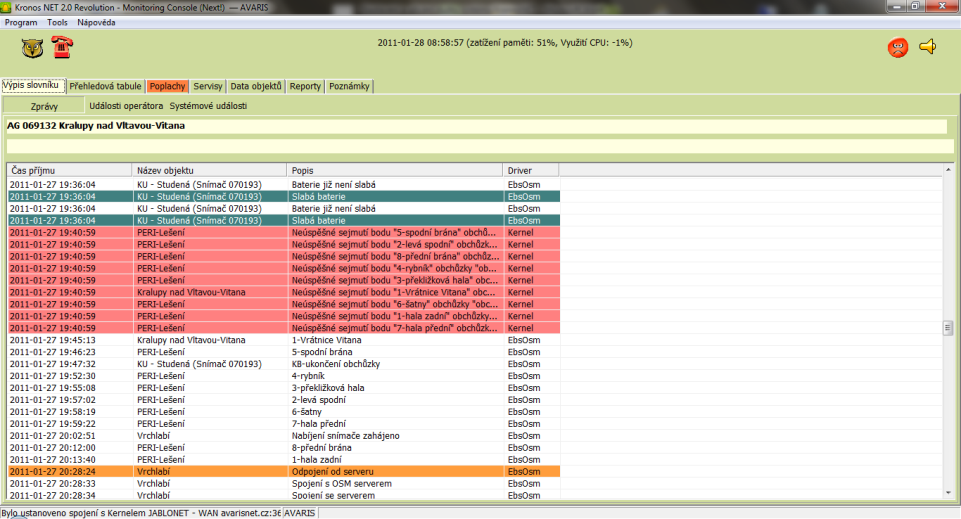Image resolution: width=961 pixels, height=519 pixels.
Task: Click AVARIS in the status bar
Action: click(300, 513)
